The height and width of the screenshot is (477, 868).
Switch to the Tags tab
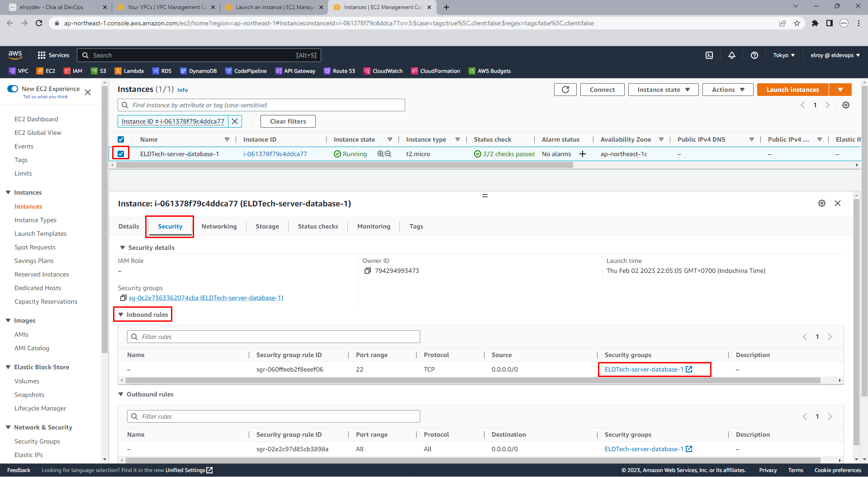pyautogui.click(x=416, y=226)
